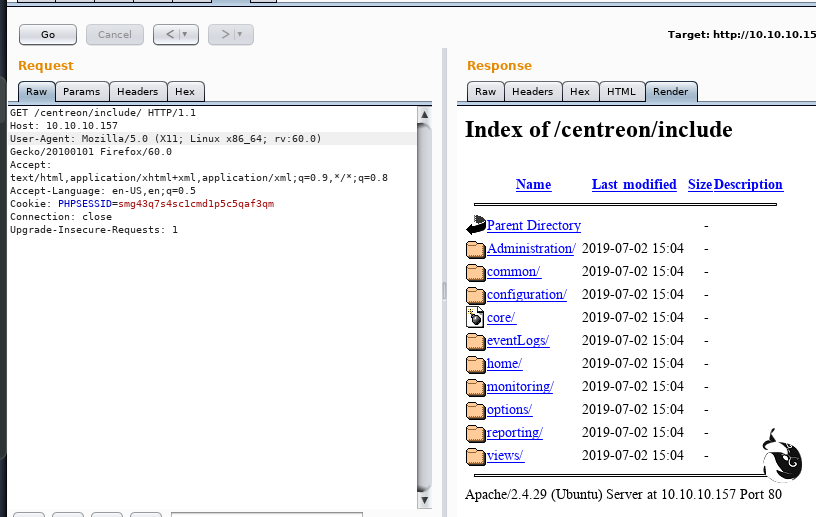Click the file icon next to core/
The width and height of the screenshot is (816, 517).
click(x=475, y=318)
